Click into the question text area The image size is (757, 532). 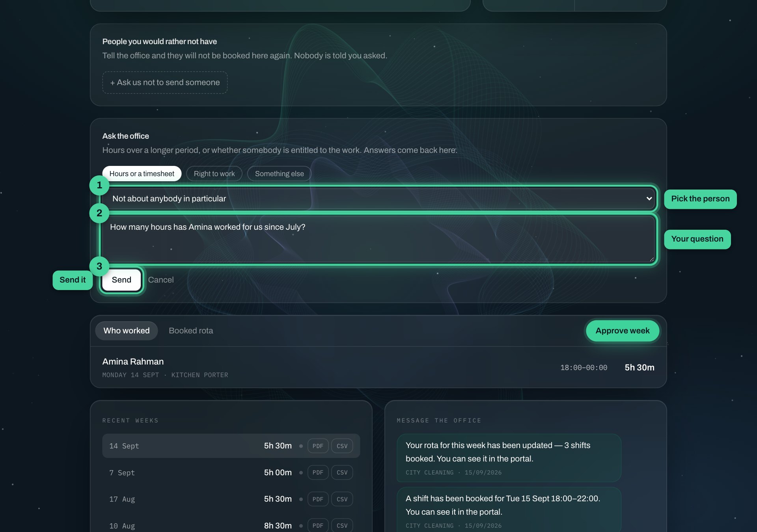[378, 239]
